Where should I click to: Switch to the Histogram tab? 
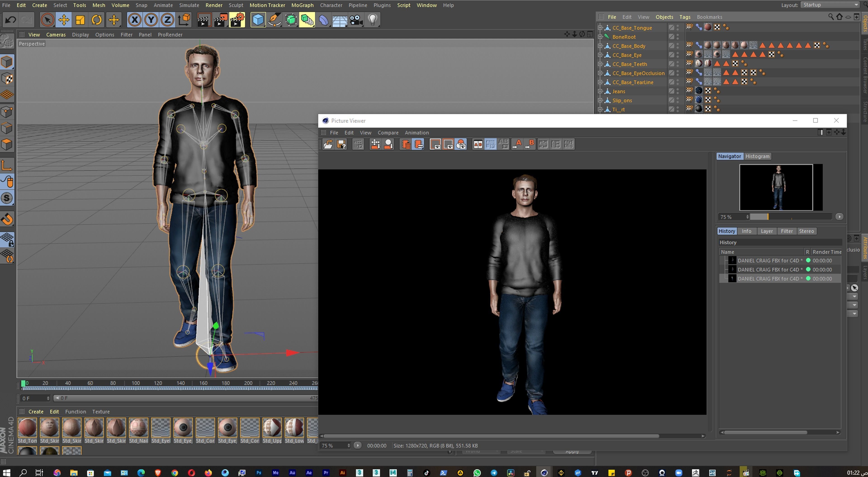757,156
